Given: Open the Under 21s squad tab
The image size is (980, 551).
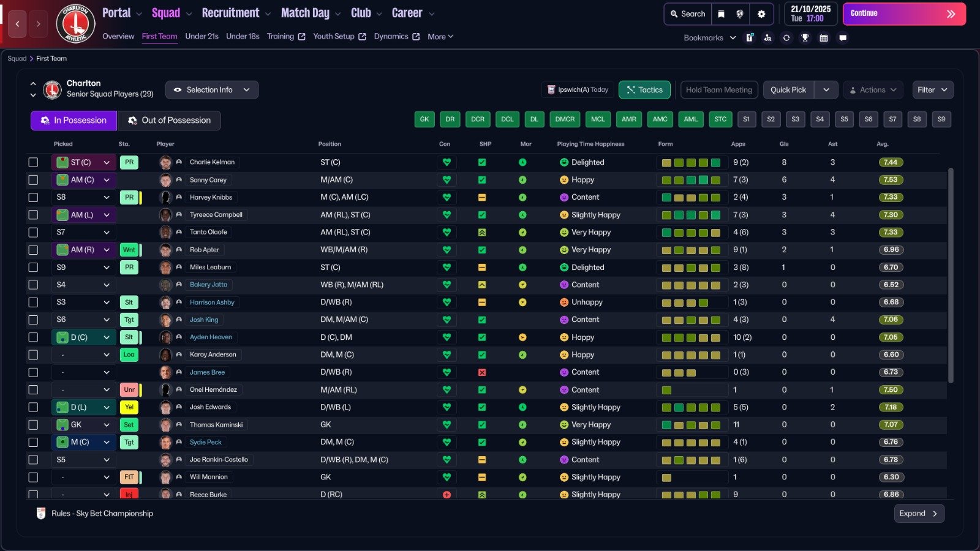Looking at the screenshot, I should [202, 37].
